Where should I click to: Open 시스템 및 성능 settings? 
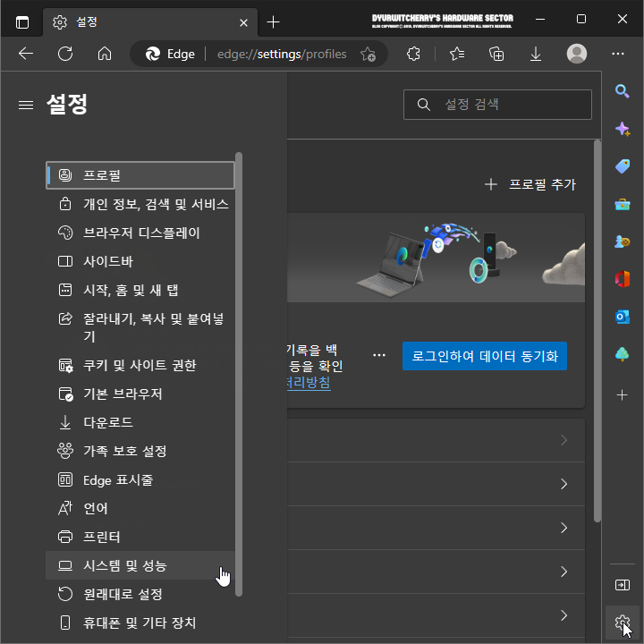click(x=140, y=565)
